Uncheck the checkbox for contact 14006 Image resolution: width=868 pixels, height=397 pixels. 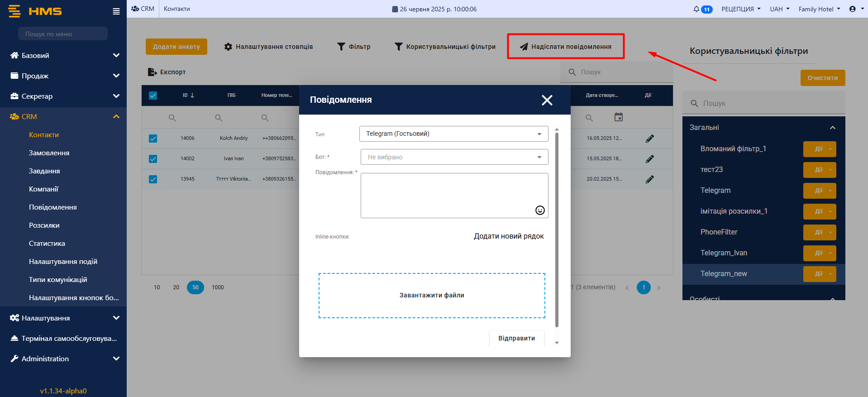pos(153,139)
